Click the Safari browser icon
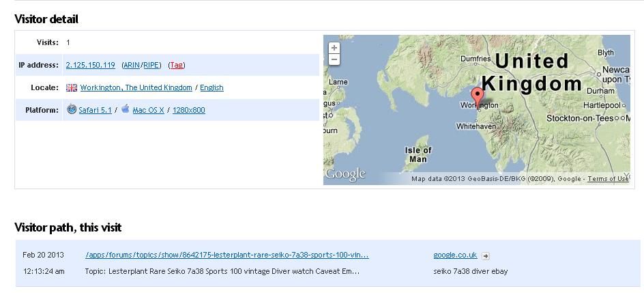This screenshot has width=644, height=293. click(x=72, y=109)
